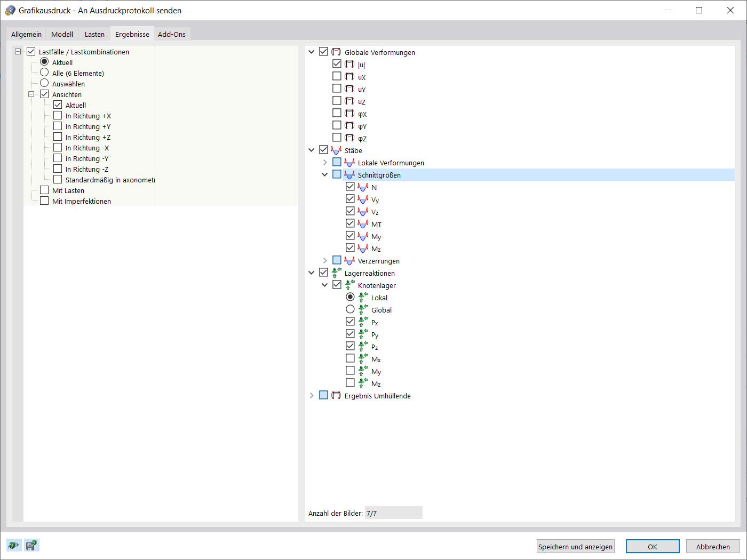Click the Knotenlager support icon

pyautogui.click(x=349, y=285)
